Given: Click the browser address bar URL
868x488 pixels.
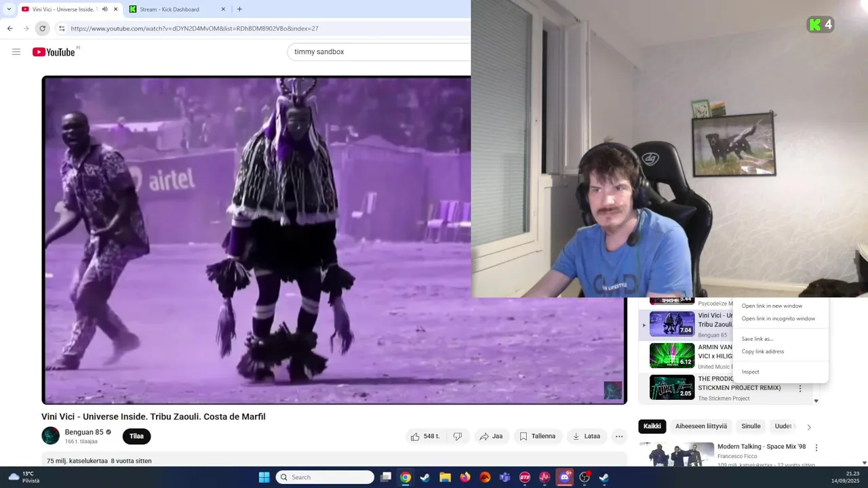Looking at the screenshot, I should pyautogui.click(x=195, y=28).
